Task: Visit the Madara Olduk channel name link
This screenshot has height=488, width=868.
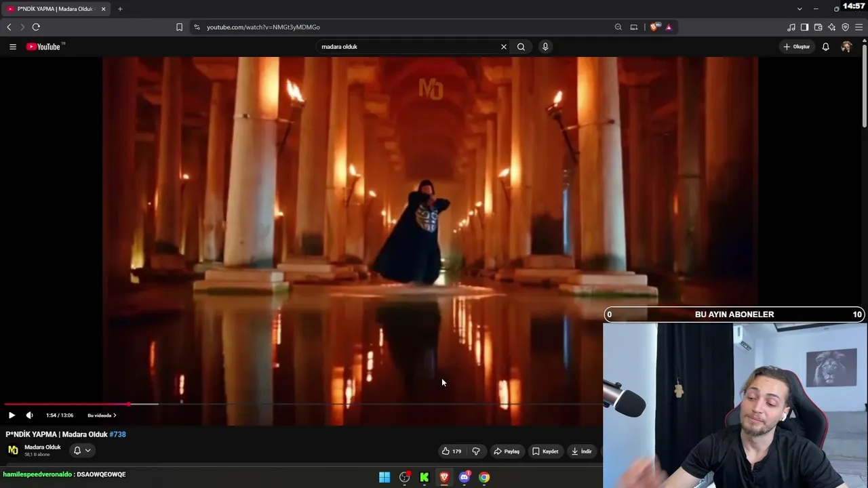Action: [x=43, y=447]
